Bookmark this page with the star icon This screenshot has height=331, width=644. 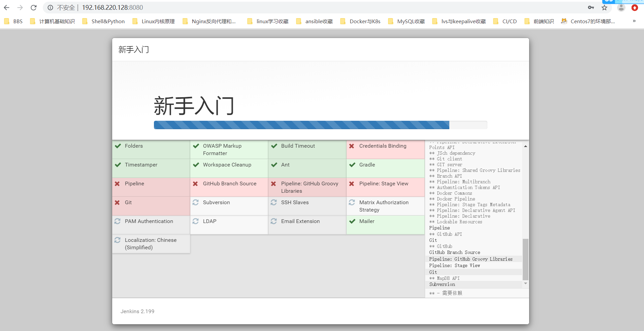(x=604, y=7)
